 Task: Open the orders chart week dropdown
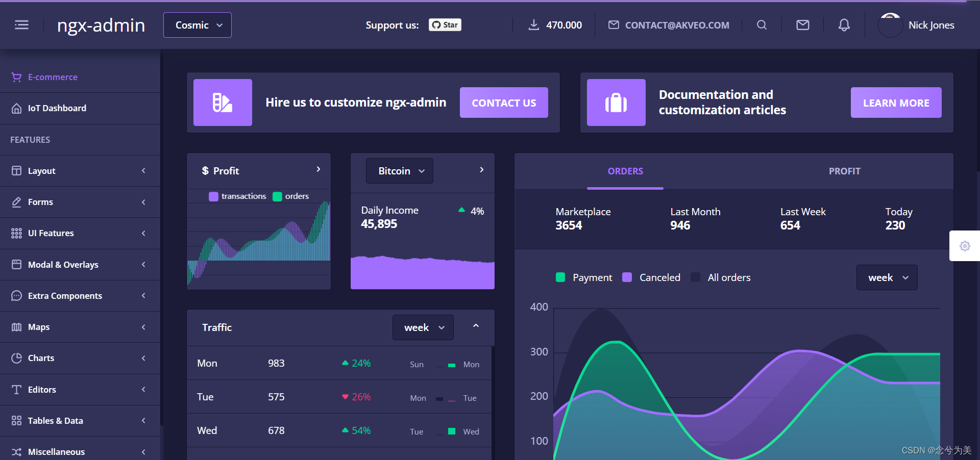pyautogui.click(x=887, y=277)
